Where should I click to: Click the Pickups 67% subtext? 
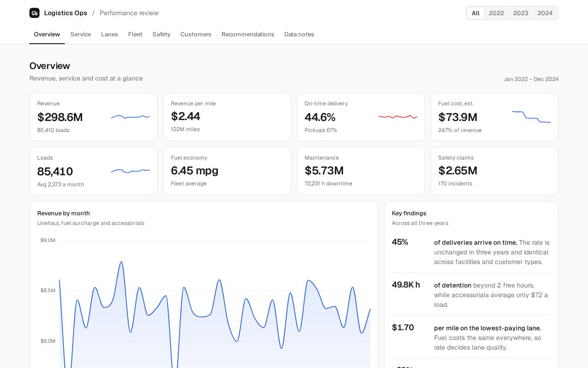321,130
